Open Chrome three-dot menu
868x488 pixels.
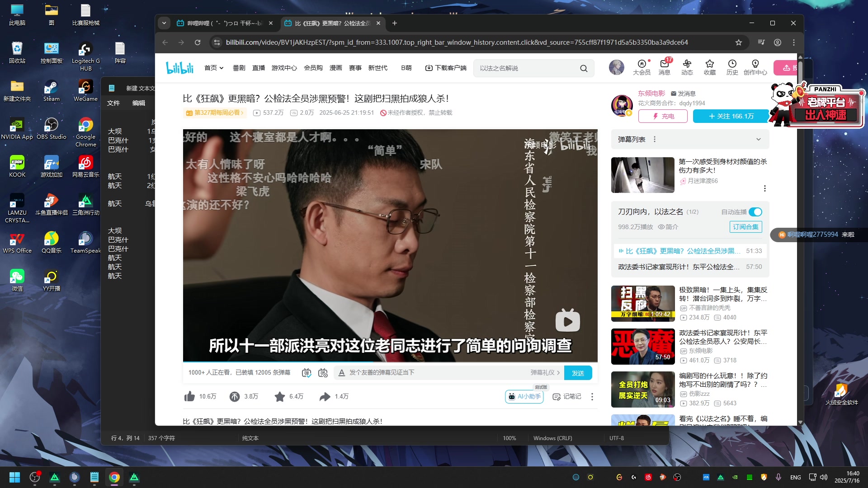pos(794,42)
